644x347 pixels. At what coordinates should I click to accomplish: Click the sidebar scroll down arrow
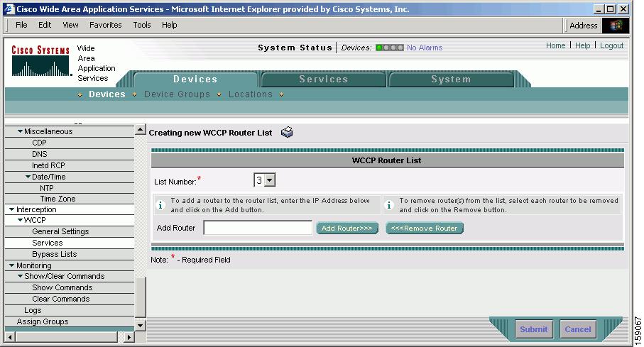(140, 326)
